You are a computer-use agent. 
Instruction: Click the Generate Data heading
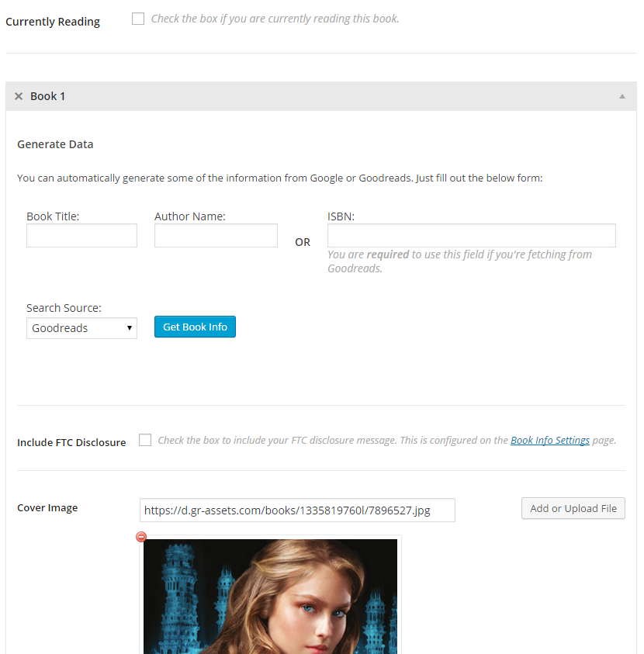(x=55, y=144)
